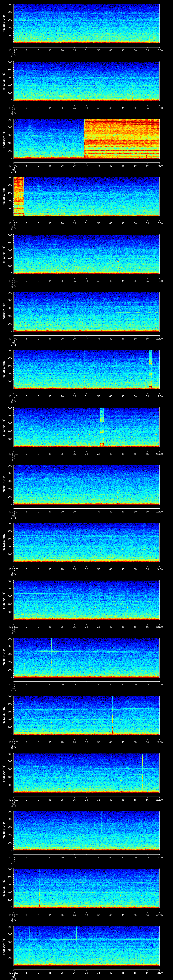The height and width of the screenshot is (980, 173).
Task: Select the spectrogram panel starting at 10:15:00
Action: tap(86, 81)
